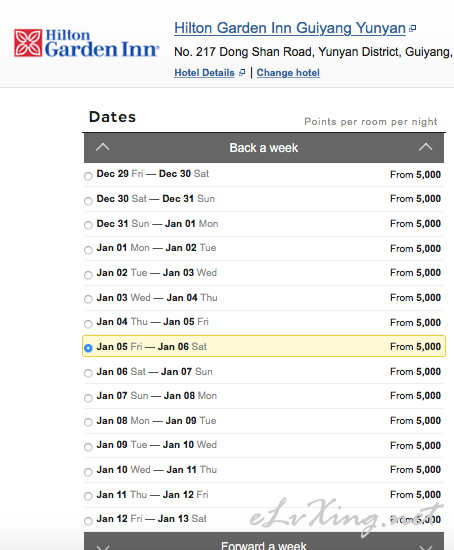Click 'From 5,000' on Jan 07 Sun row
Screen dimensions: 454x550
pos(415,396)
